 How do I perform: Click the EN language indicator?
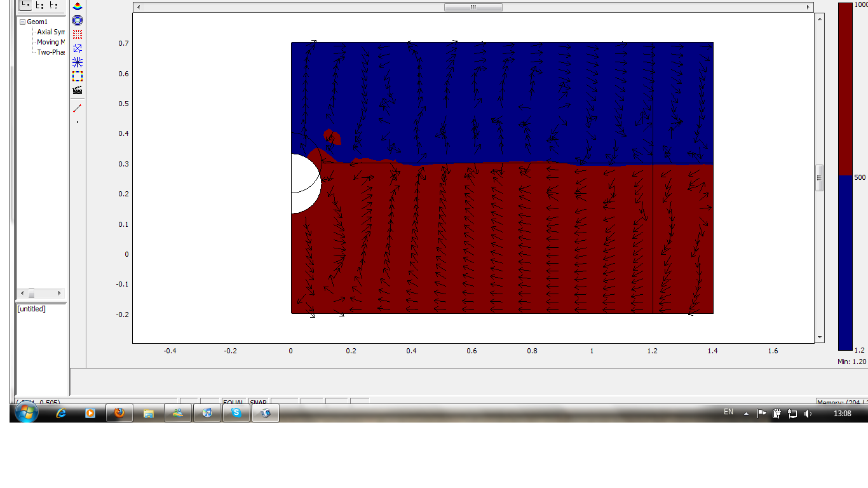(728, 412)
